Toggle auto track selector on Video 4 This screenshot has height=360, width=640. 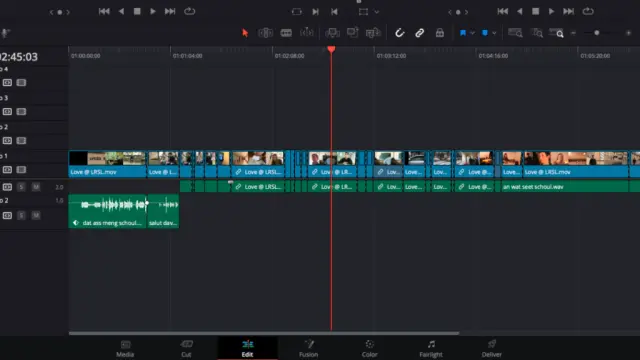tap(7, 82)
